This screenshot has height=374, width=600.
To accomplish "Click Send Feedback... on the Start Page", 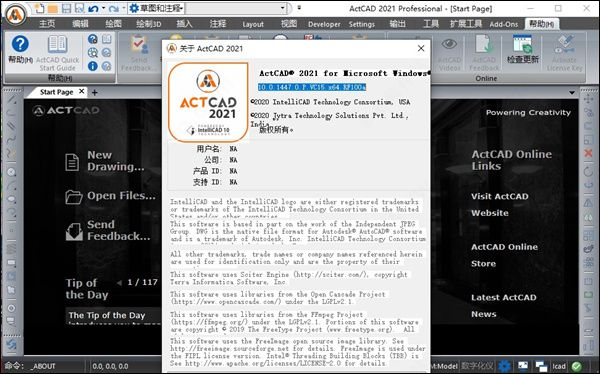I will click(108, 230).
